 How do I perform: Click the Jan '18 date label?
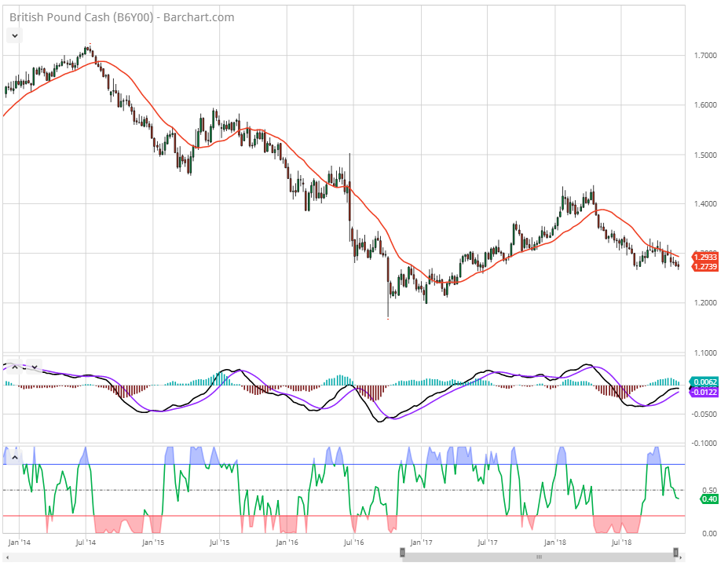[554, 543]
